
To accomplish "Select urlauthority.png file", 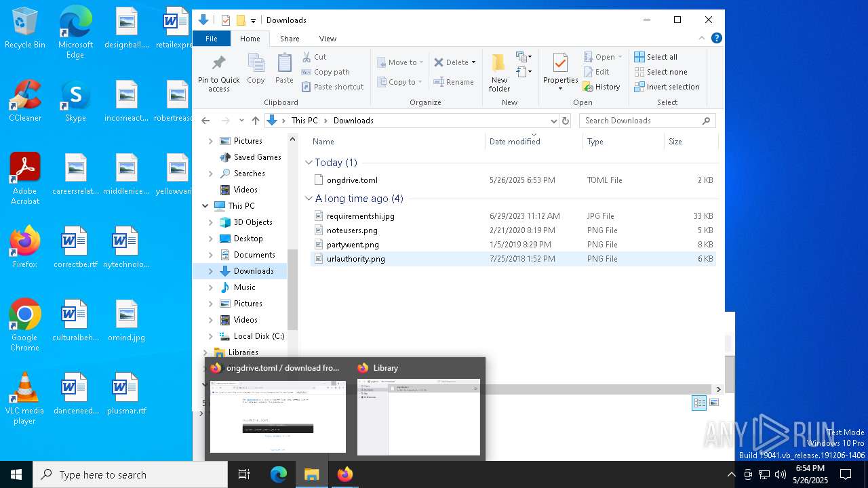I will coord(513,259).
